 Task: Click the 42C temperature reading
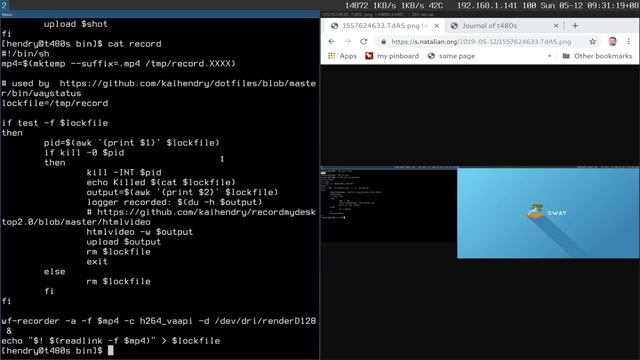click(436, 5)
